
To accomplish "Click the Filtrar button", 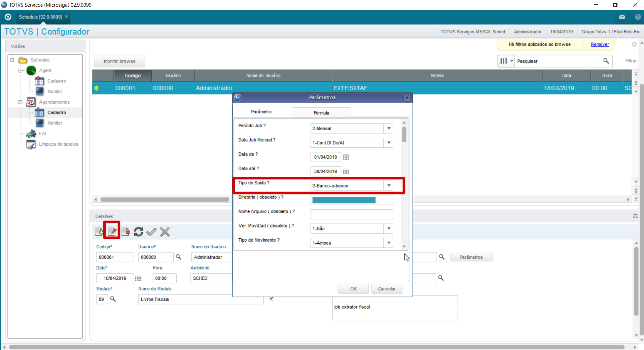I will (631, 61).
